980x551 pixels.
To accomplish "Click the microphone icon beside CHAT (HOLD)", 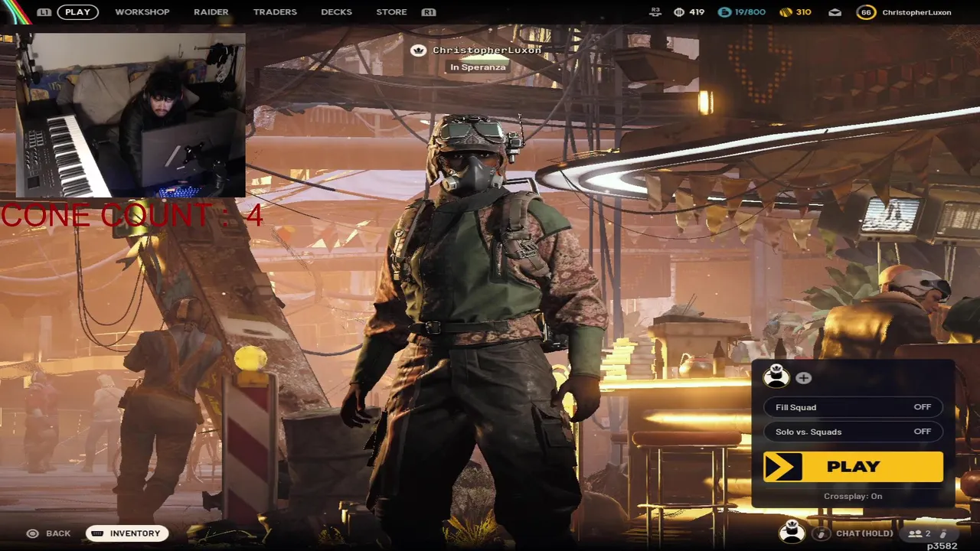I will coord(821,533).
